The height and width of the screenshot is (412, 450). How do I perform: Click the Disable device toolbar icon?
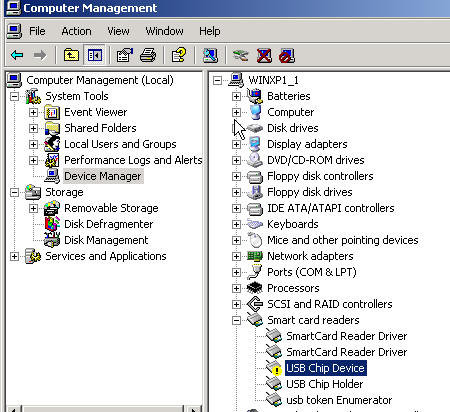pos(287,55)
